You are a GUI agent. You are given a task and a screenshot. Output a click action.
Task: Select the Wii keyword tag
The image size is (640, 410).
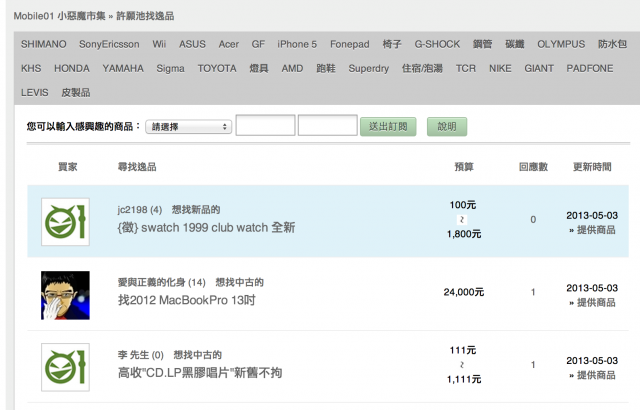click(159, 44)
